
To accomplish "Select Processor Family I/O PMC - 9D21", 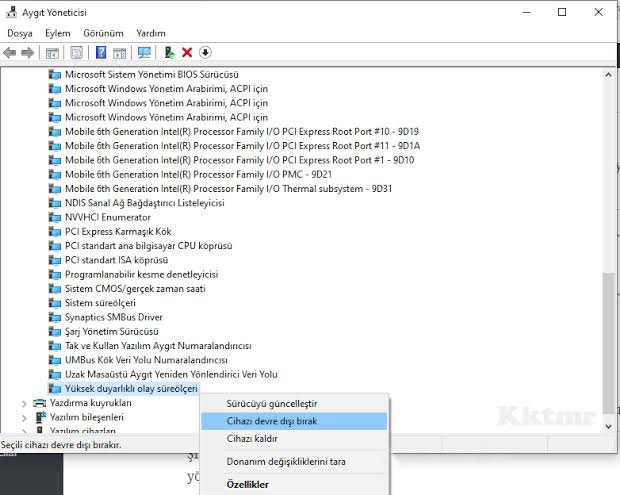I will click(x=198, y=174).
